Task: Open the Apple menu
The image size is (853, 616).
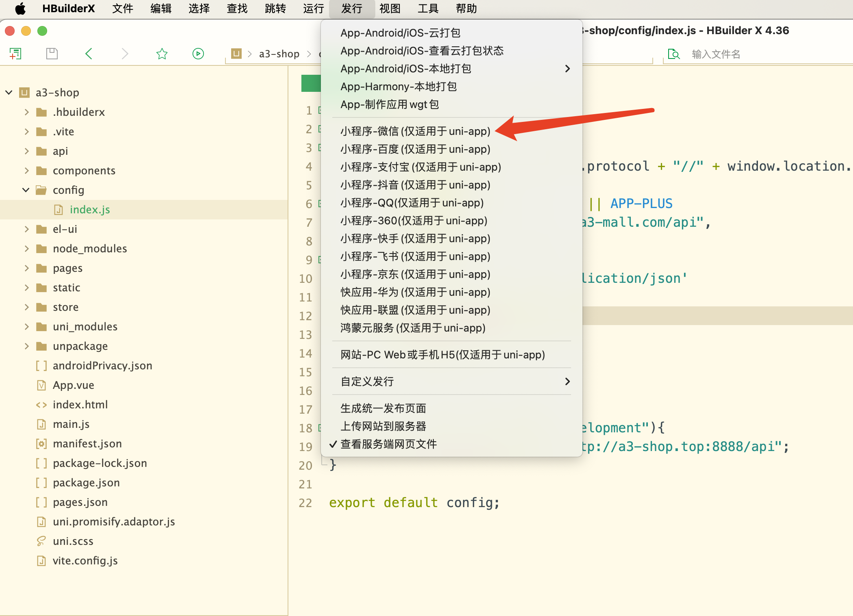Action: [20, 9]
